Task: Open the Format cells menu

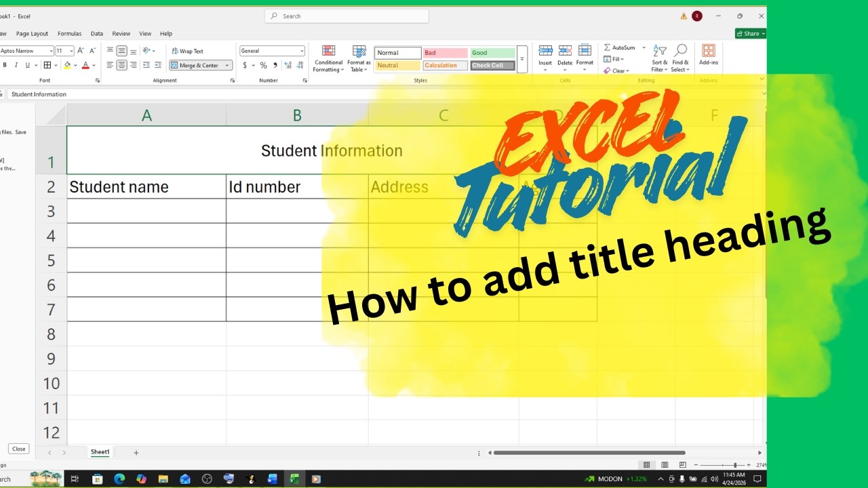Action: (x=585, y=56)
